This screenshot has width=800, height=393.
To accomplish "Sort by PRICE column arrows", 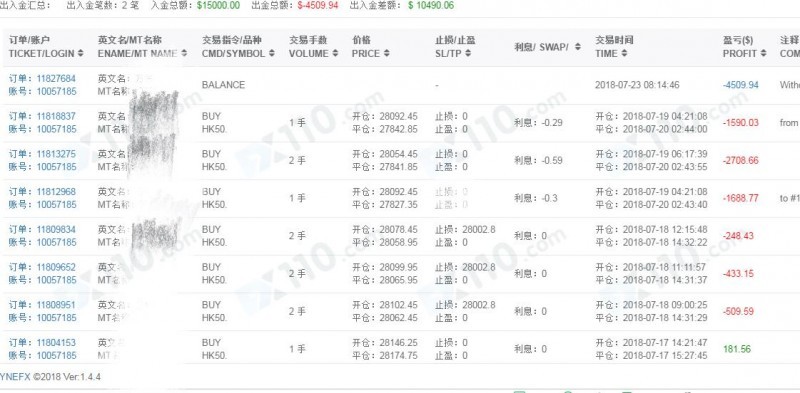I will [x=386, y=53].
